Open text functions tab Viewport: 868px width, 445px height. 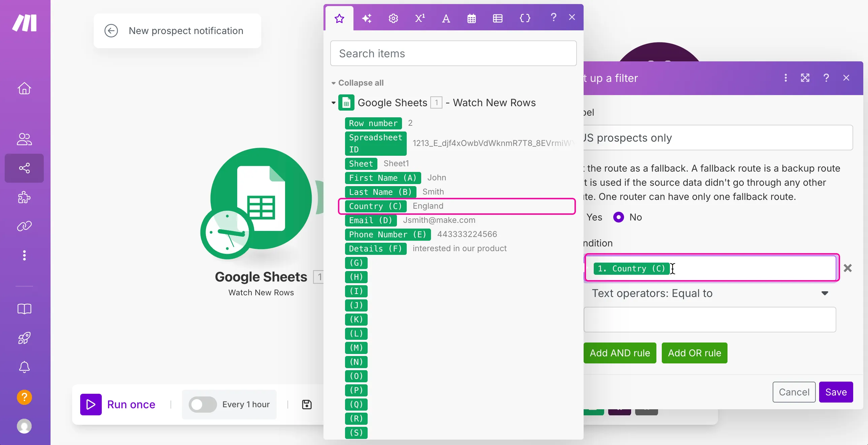click(446, 18)
